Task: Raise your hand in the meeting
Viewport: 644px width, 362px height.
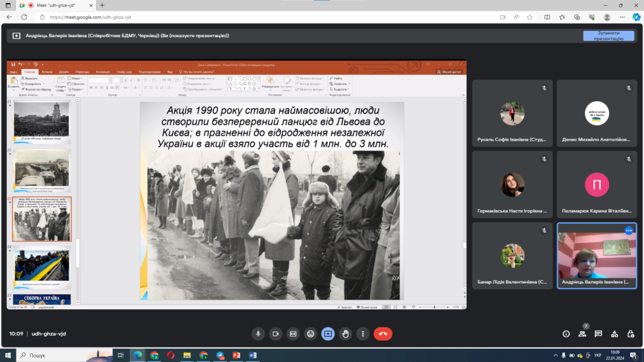Action: pyautogui.click(x=345, y=334)
